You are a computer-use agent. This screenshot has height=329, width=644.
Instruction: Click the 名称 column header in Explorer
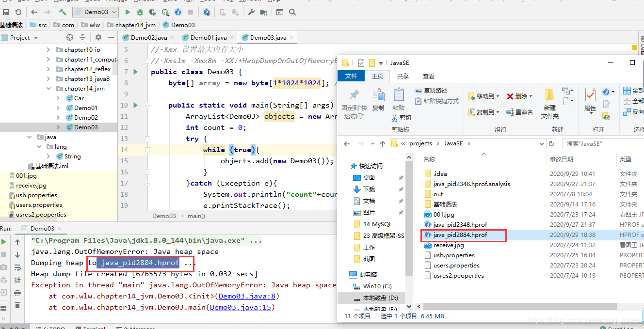coord(429,159)
